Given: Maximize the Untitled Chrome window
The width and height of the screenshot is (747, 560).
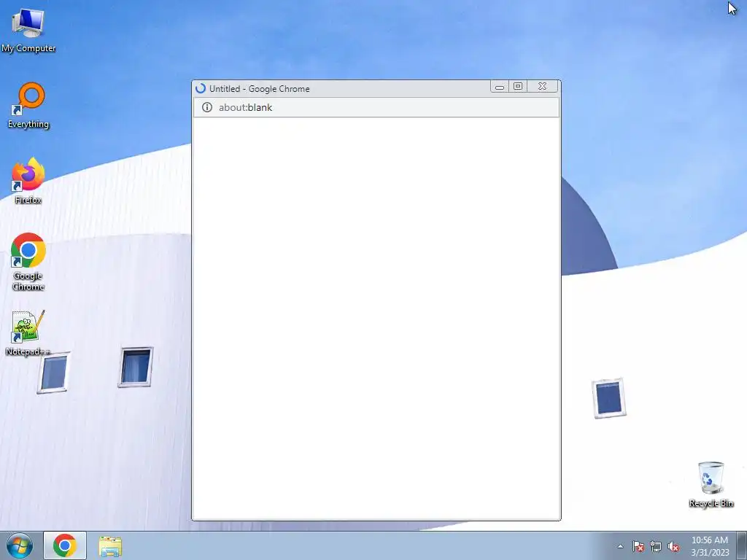Looking at the screenshot, I should [518, 87].
